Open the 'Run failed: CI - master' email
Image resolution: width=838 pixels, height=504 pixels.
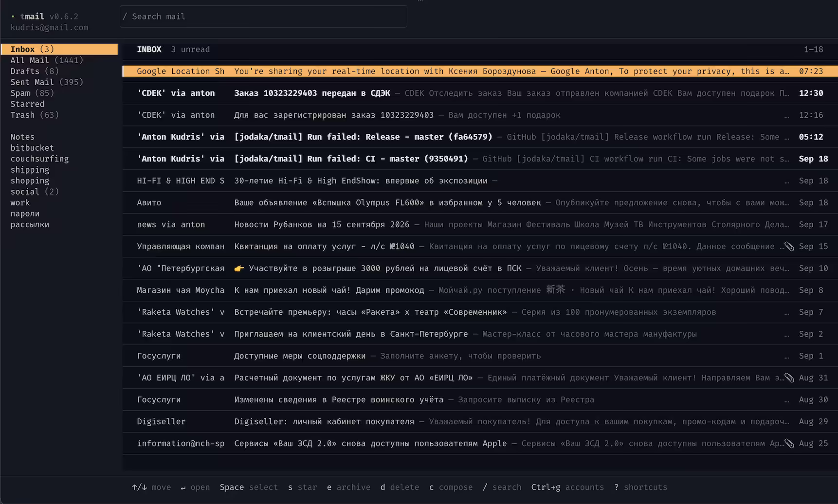point(480,159)
